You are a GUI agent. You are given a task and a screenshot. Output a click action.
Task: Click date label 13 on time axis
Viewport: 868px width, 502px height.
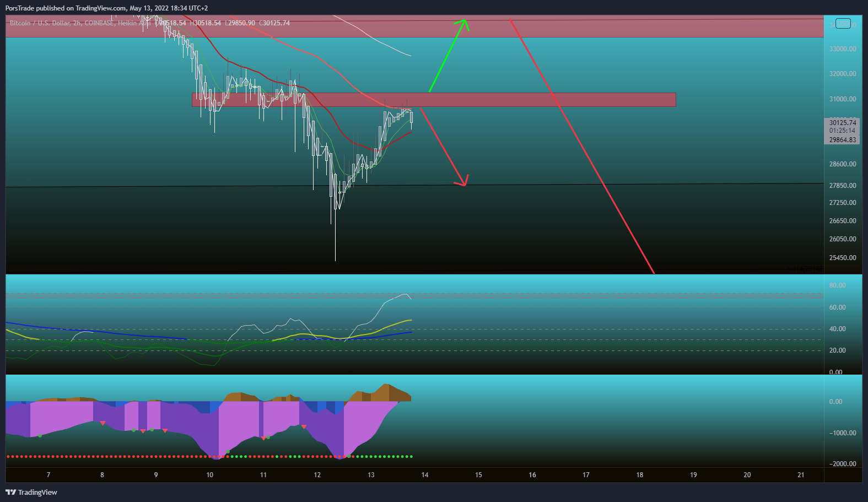[371, 475]
